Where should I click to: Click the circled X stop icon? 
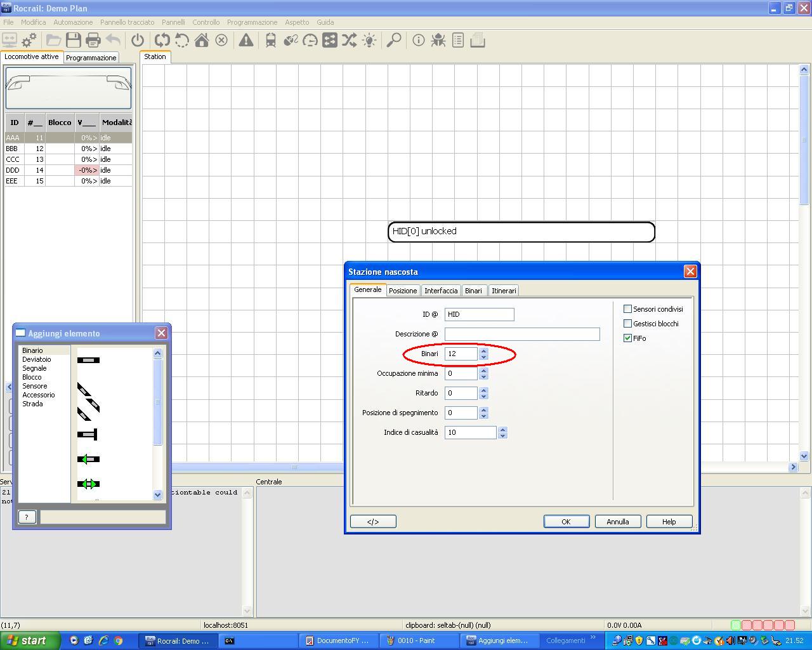point(221,41)
